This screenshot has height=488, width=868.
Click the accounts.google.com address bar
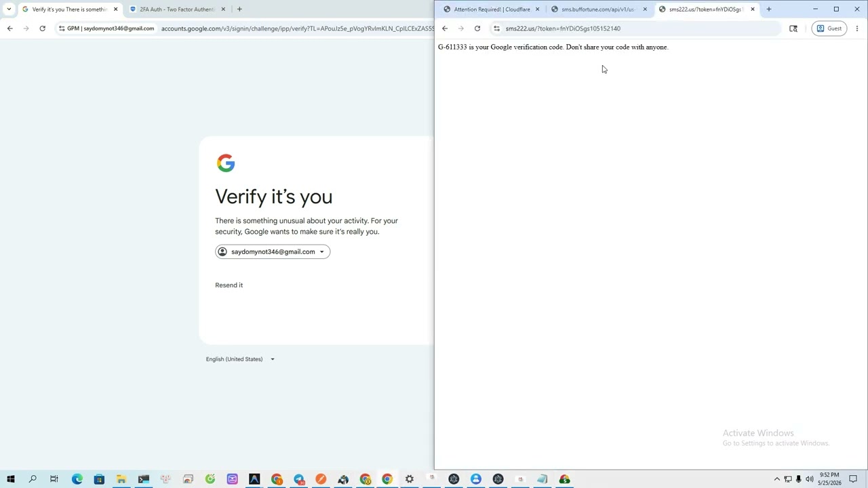[297, 28]
